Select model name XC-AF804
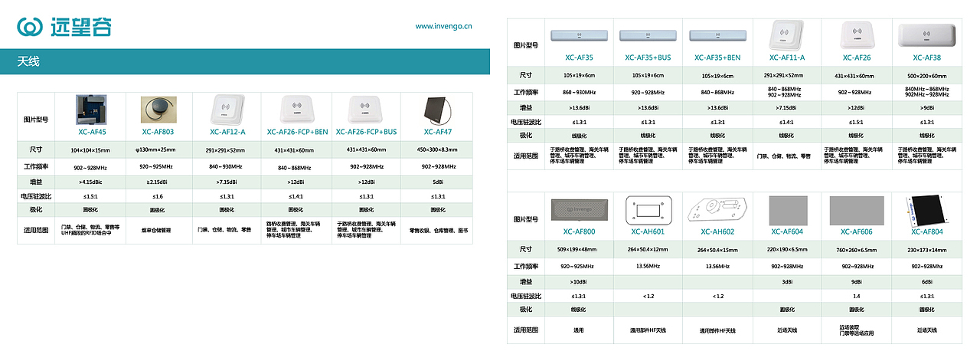This screenshot has width=980, height=361. coord(926,231)
